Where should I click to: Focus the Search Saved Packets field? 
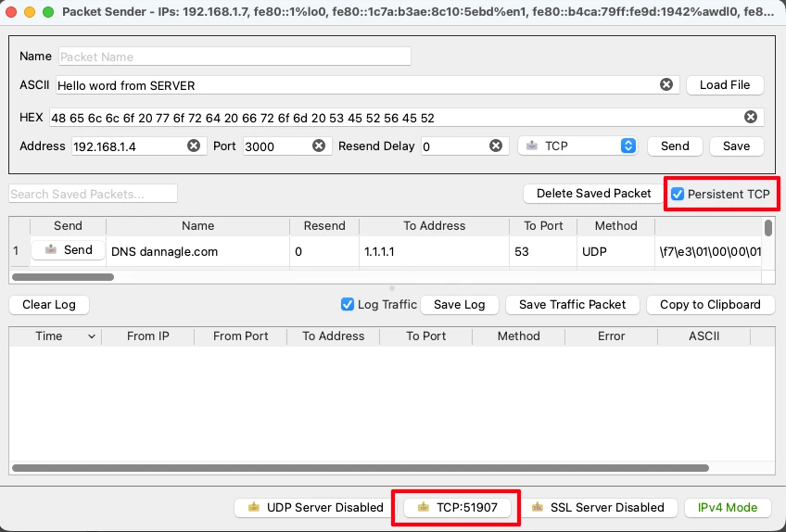[93, 194]
